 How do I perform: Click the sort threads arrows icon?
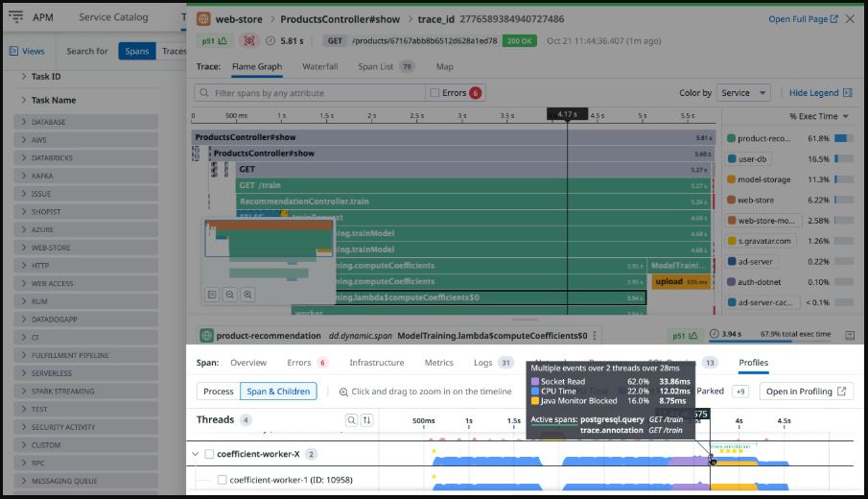(x=366, y=420)
